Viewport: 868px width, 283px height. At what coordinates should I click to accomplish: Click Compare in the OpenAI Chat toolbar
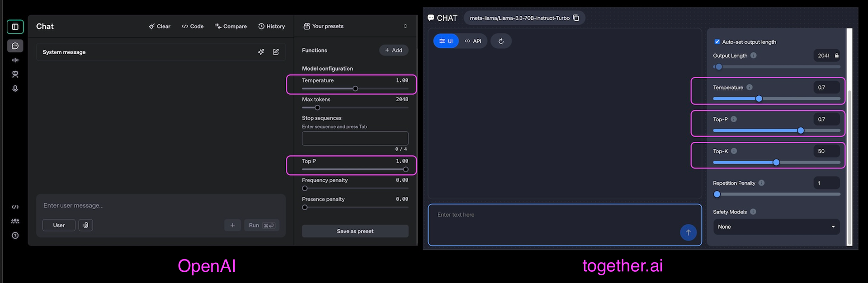(231, 27)
